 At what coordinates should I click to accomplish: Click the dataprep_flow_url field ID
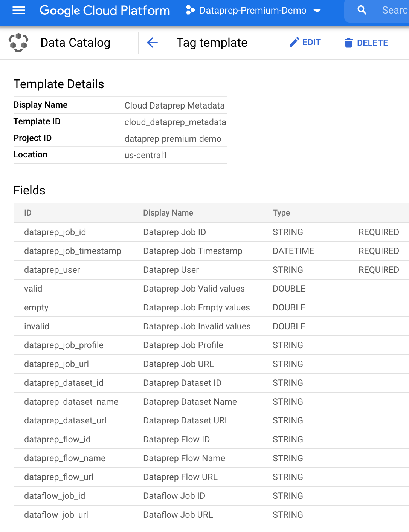[59, 477]
